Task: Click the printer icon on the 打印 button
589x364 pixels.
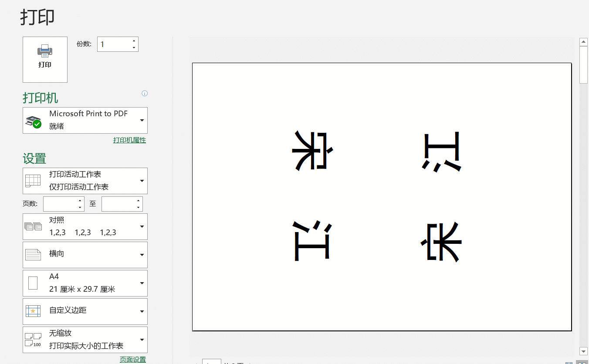Action: click(45, 51)
